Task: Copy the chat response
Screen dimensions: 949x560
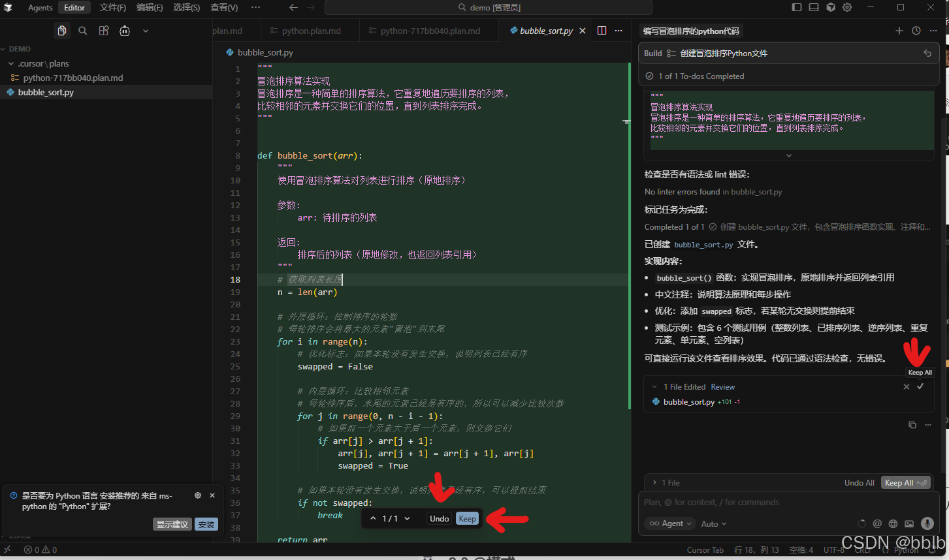Action: (x=912, y=425)
